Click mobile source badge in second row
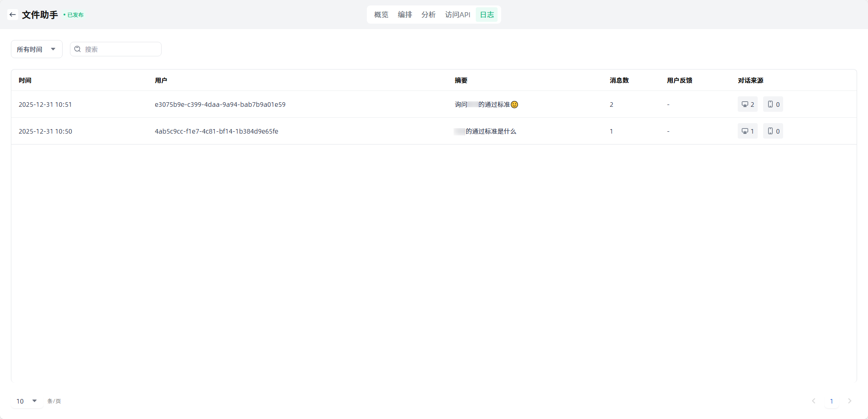Image resolution: width=868 pixels, height=419 pixels. click(773, 131)
